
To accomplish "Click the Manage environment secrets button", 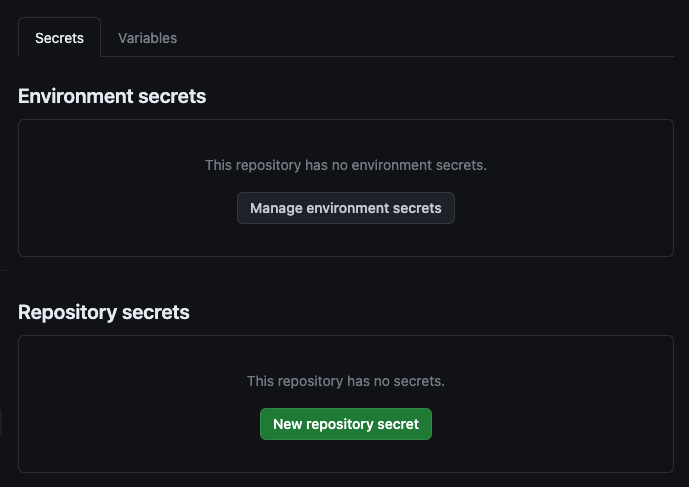I will [x=345, y=208].
